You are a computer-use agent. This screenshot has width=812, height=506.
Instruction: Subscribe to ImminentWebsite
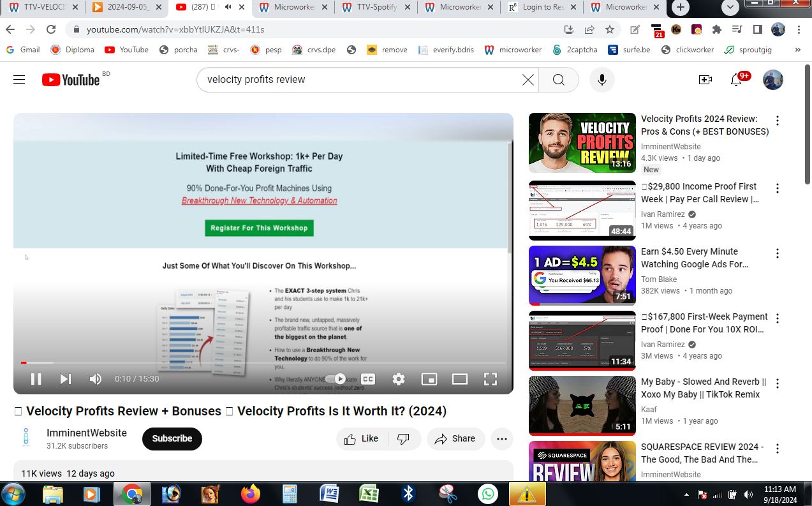pyautogui.click(x=172, y=439)
